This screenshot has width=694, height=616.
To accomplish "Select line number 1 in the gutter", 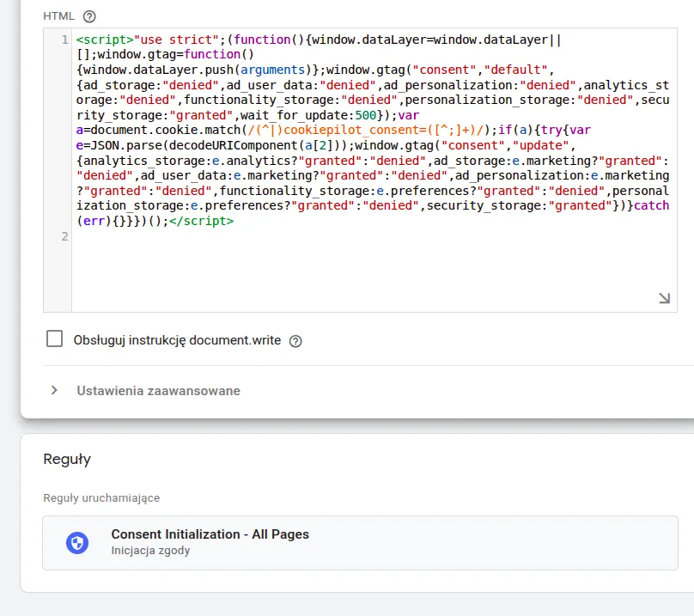I will coord(64,40).
